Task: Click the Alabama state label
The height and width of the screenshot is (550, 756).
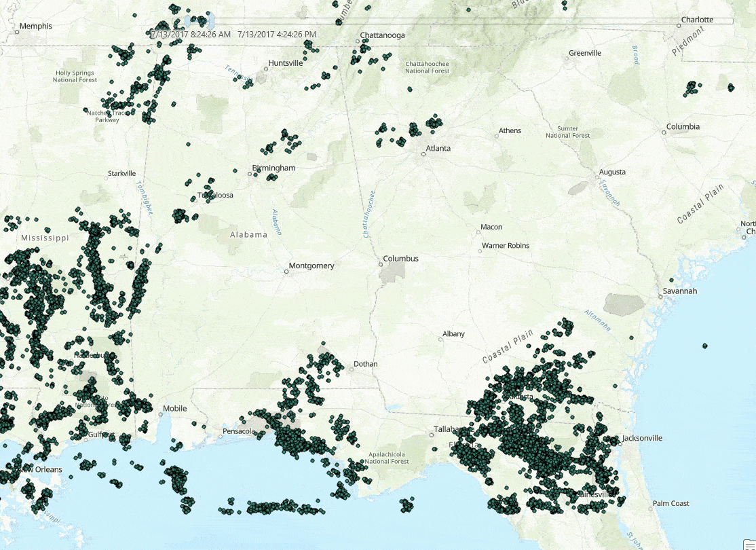Action: tap(248, 235)
